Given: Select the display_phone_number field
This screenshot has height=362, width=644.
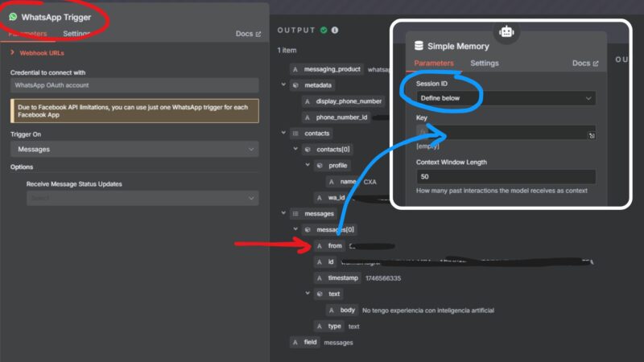Looking at the screenshot, I should 344,101.
